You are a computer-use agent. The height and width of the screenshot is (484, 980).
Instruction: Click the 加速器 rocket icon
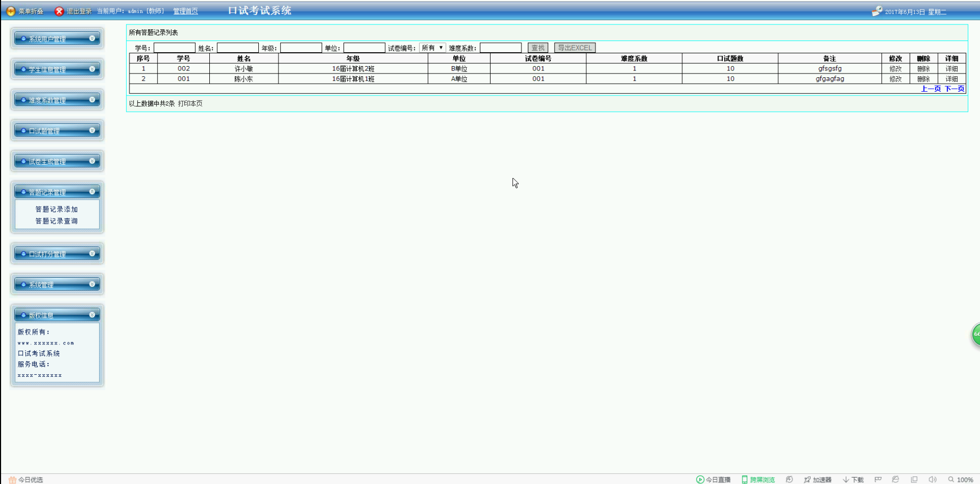tap(807, 480)
